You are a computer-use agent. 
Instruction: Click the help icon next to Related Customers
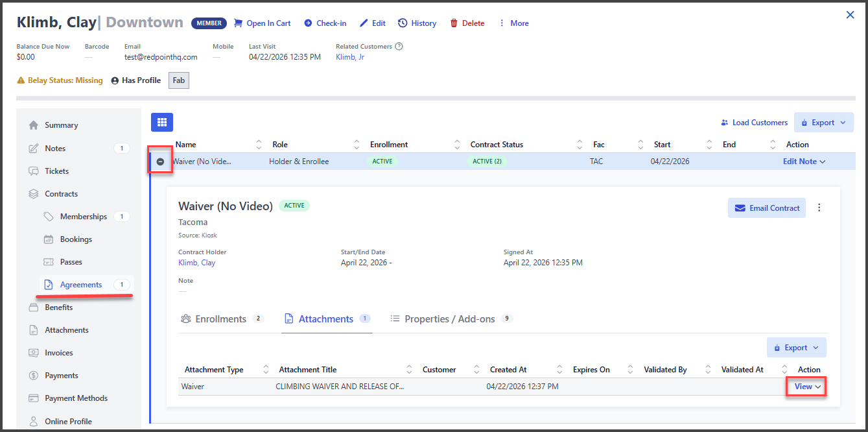[x=399, y=47]
